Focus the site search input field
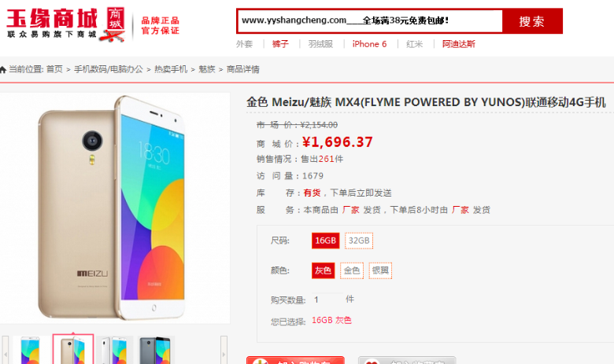 coord(370,20)
